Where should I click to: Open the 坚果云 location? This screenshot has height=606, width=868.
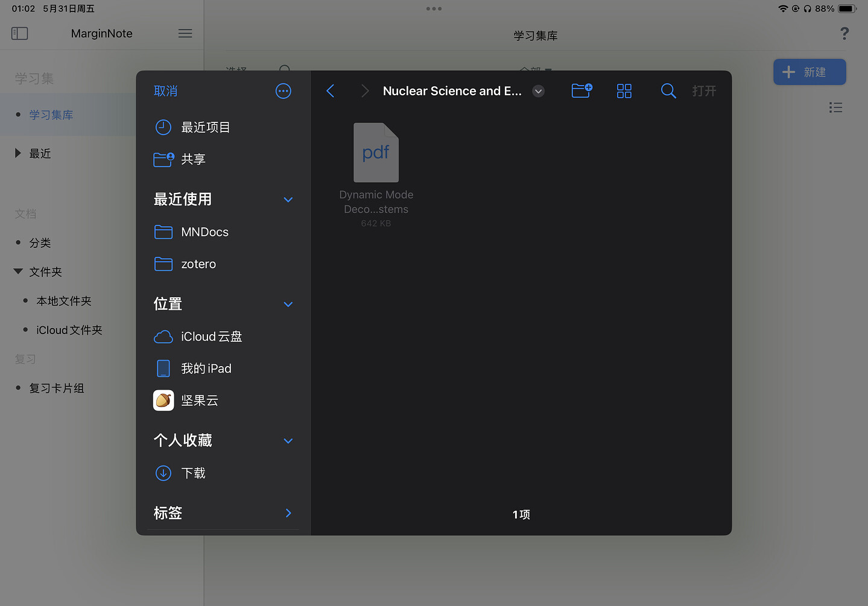pos(199,400)
